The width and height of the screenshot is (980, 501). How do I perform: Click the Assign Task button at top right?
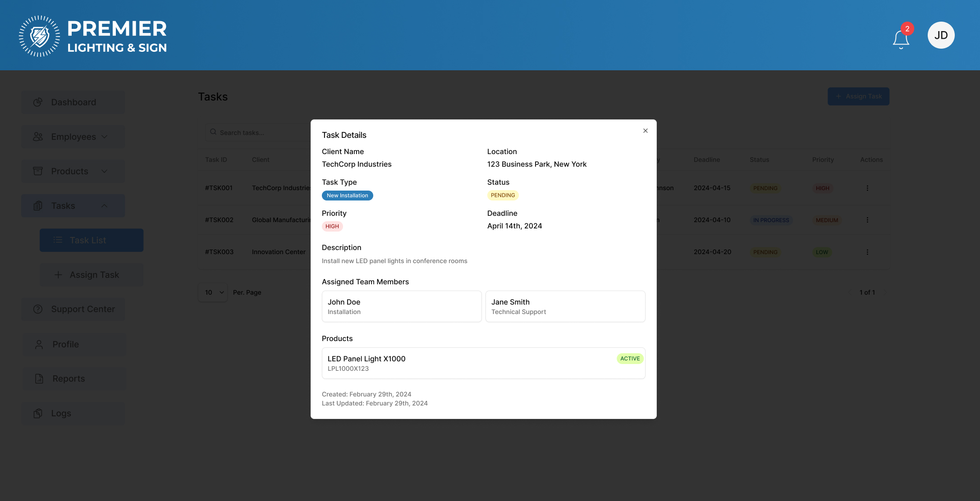point(858,96)
